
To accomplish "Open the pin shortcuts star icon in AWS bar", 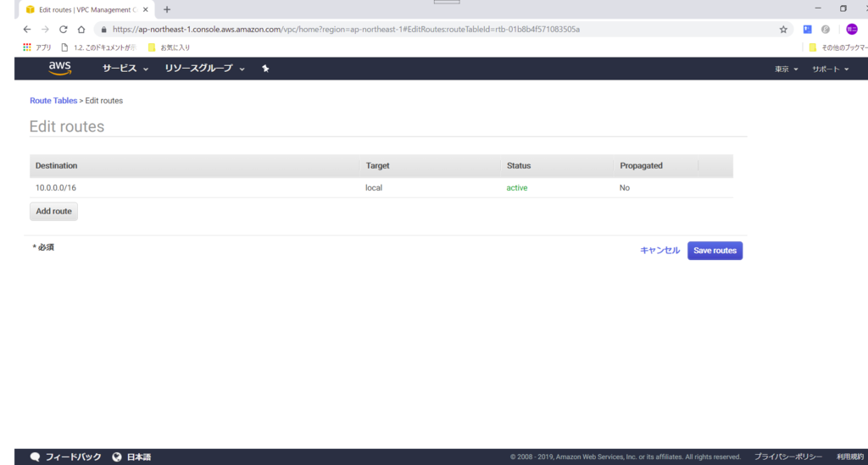I will click(x=265, y=69).
